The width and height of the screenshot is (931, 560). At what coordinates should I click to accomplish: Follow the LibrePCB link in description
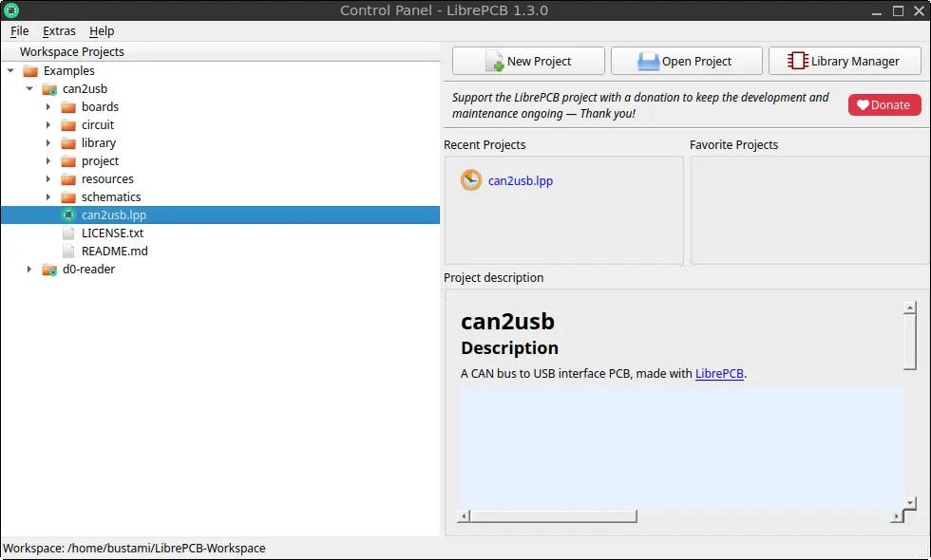(719, 374)
